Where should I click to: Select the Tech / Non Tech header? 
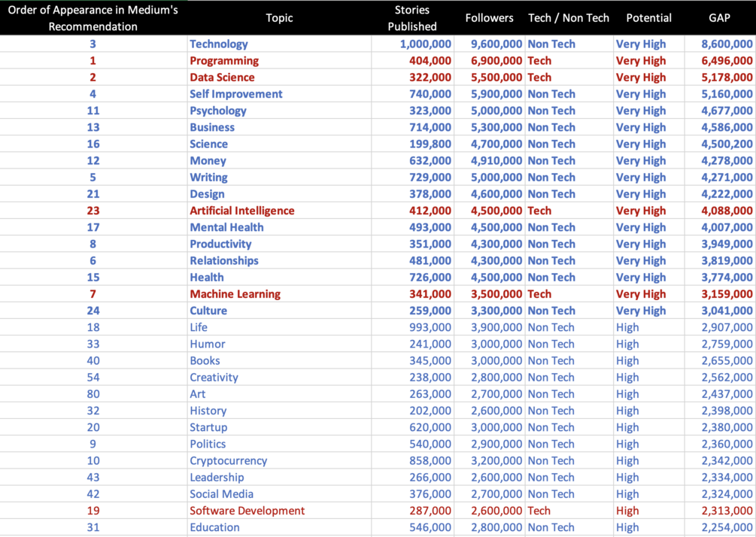pyautogui.click(x=569, y=18)
